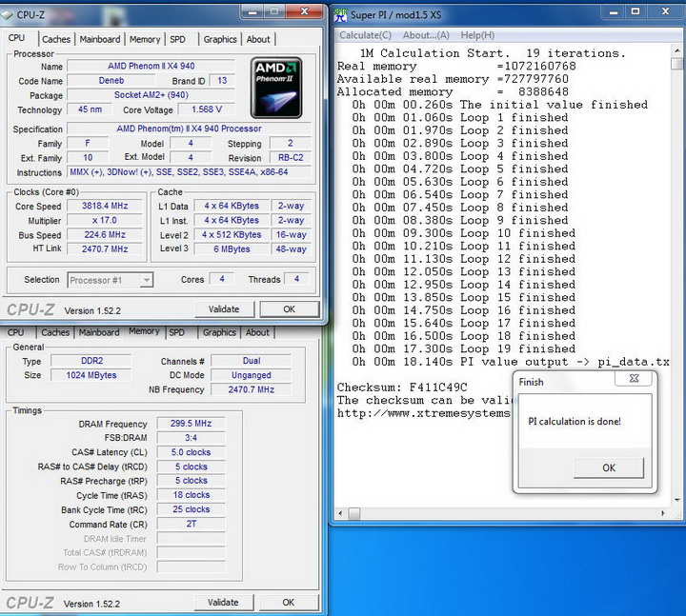Click the FSB:DRAM ratio value 3:4
Image resolution: width=686 pixels, height=616 pixels.
click(192, 438)
